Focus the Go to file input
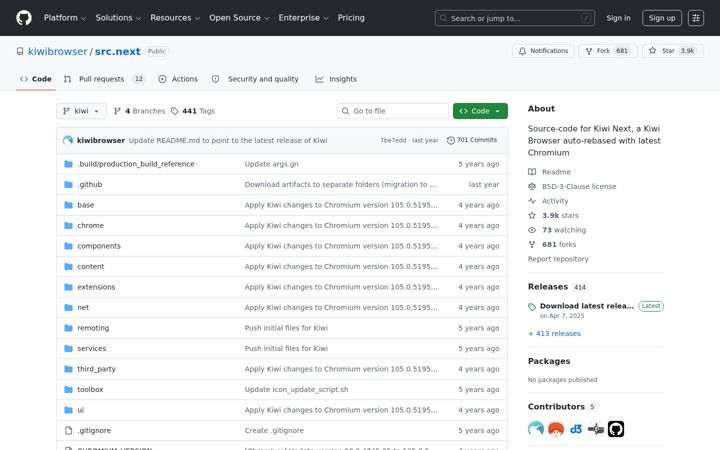Viewport: 720px width, 450px height. click(x=393, y=111)
